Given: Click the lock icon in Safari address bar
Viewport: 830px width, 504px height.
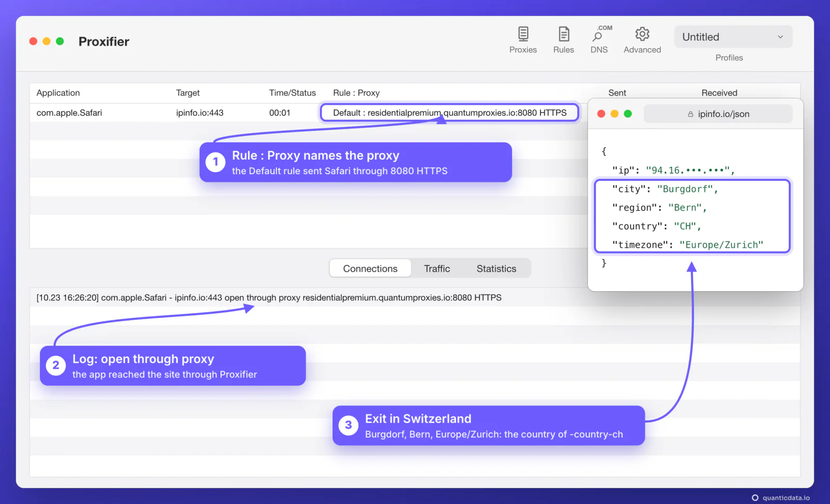Looking at the screenshot, I should pos(690,114).
